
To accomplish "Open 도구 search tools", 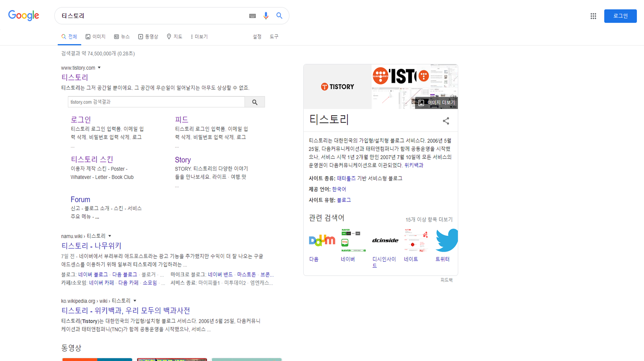I will [274, 37].
